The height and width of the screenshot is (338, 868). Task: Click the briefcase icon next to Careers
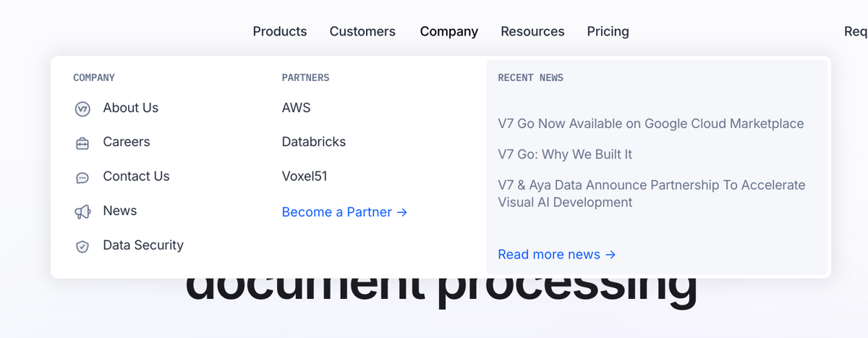coord(82,143)
